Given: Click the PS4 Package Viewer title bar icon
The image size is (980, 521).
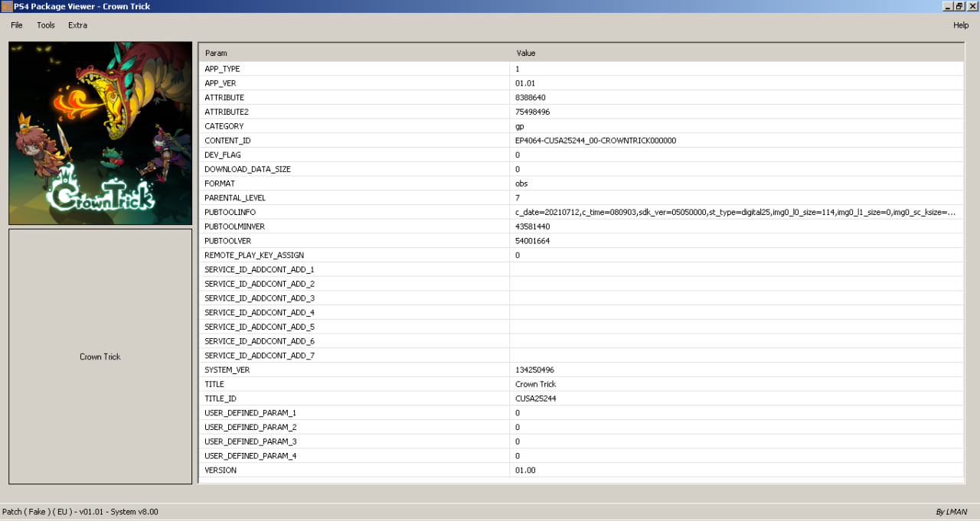Looking at the screenshot, I should [6, 6].
